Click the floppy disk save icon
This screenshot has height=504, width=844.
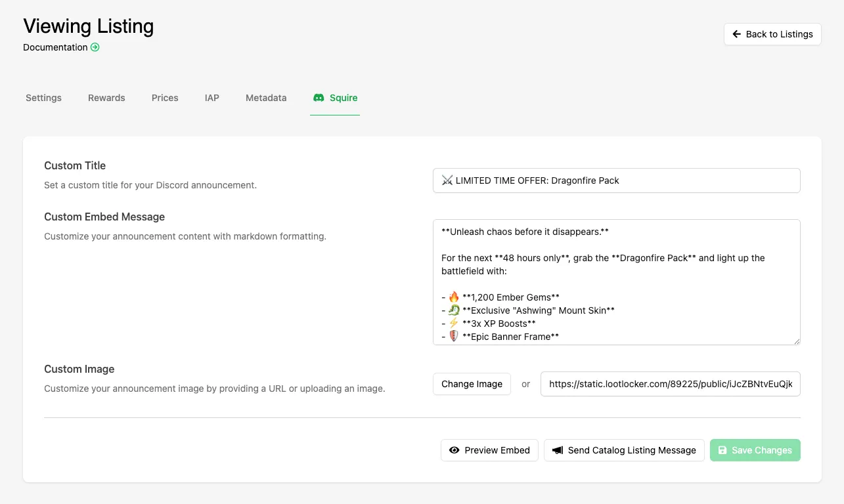[x=722, y=450]
